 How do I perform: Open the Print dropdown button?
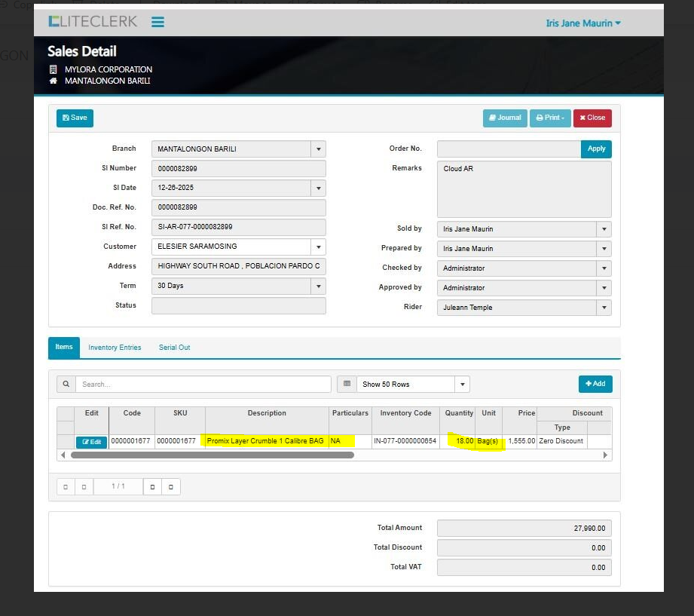click(550, 118)
